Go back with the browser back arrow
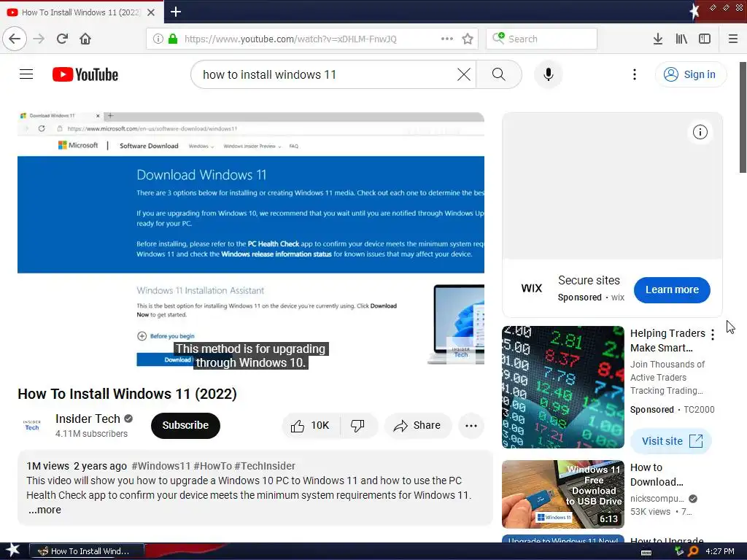Screen dimensions: 747x560 [x=15, y=39]
